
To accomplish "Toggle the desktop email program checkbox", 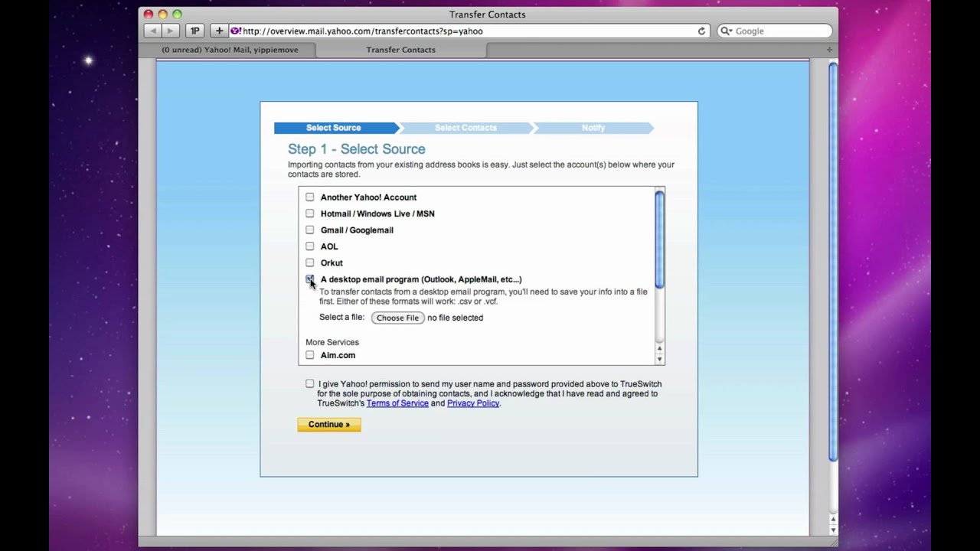I will tap(310, 279).
